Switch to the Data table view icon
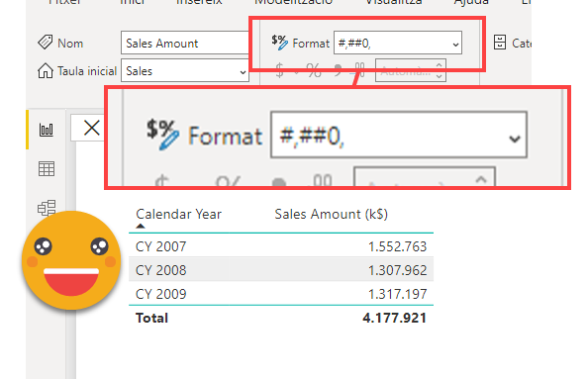The height and width of the screenshot is (379, 588). 47,168
